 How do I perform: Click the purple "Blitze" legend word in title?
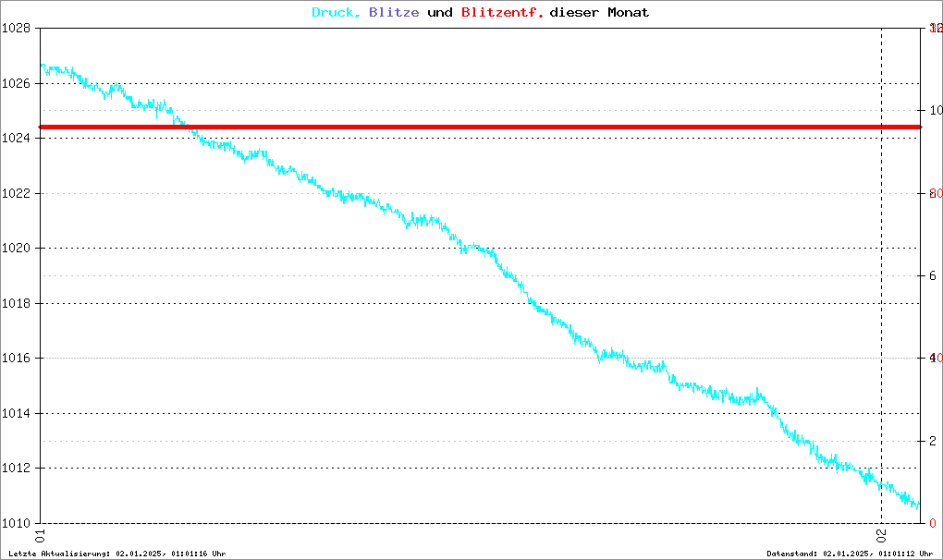[393, 13]
